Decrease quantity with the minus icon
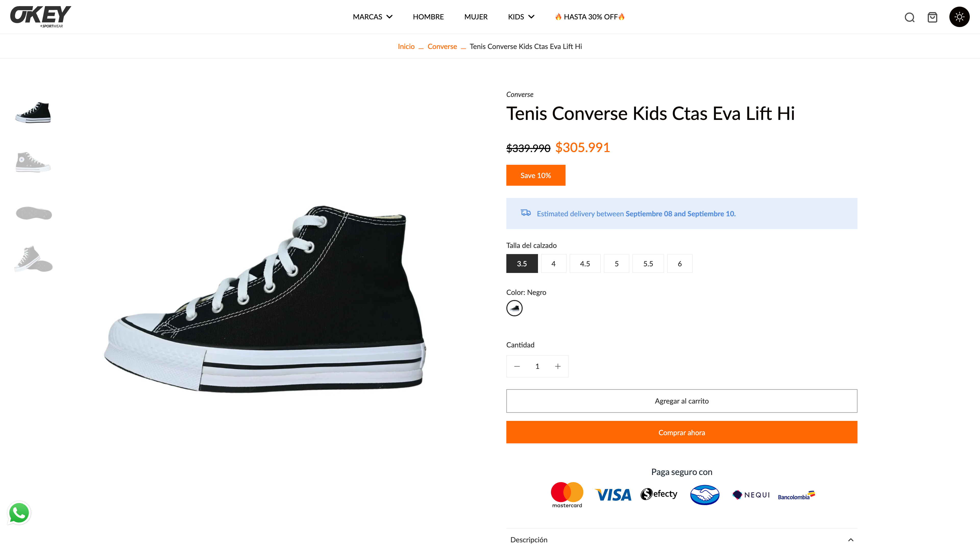This screenshot has width=980, height=551. [517, 366]
